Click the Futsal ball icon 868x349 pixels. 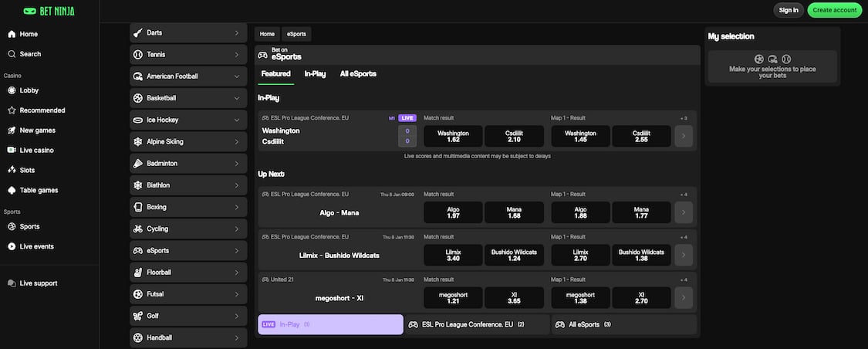(x=138, y=294)
